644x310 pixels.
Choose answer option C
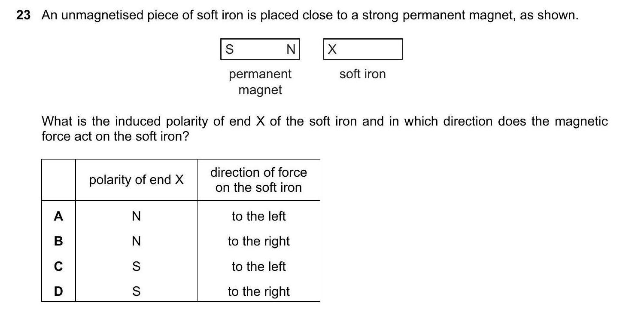[x=58, y=267]
